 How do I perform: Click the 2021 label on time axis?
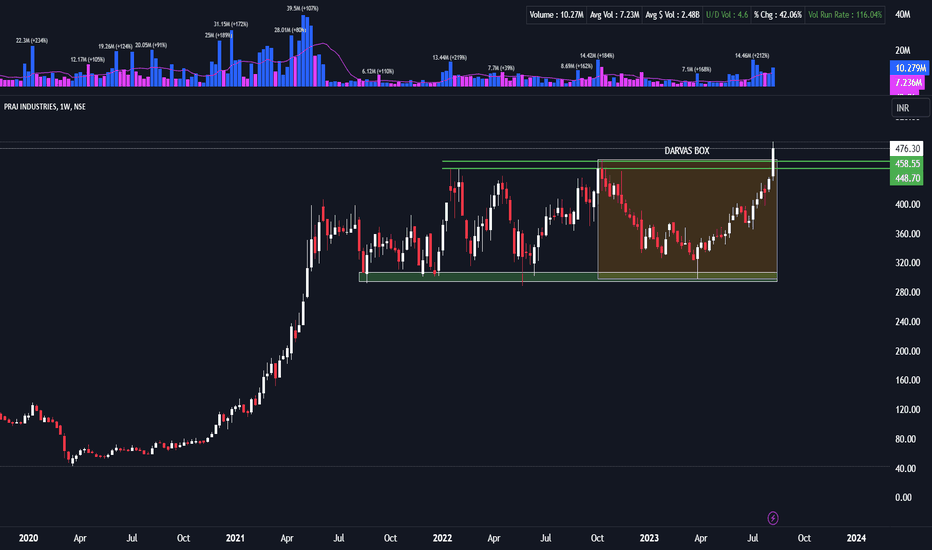235,538
